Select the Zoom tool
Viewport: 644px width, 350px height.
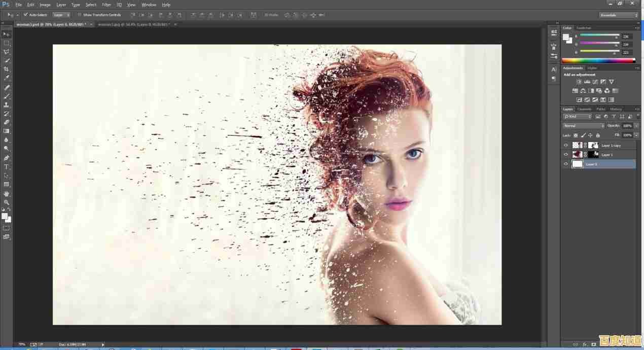(x=6, y=202)
